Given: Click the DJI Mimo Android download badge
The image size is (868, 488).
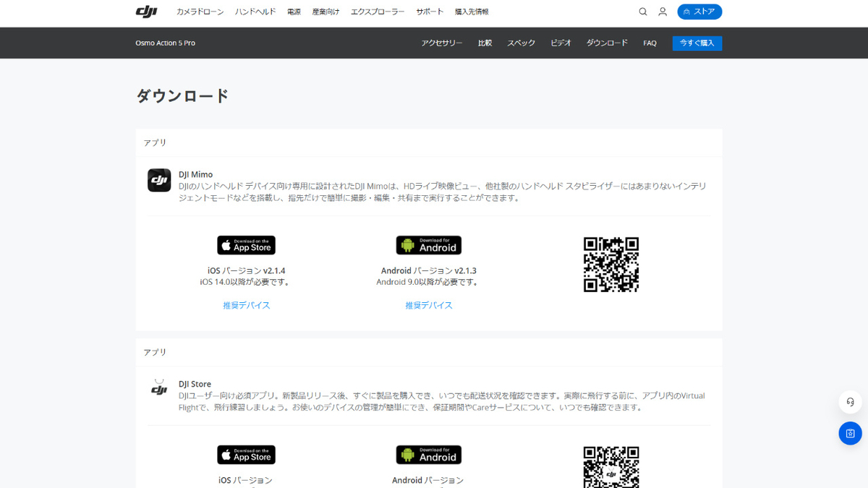Looking at the screenshot, I should (429, 245).
